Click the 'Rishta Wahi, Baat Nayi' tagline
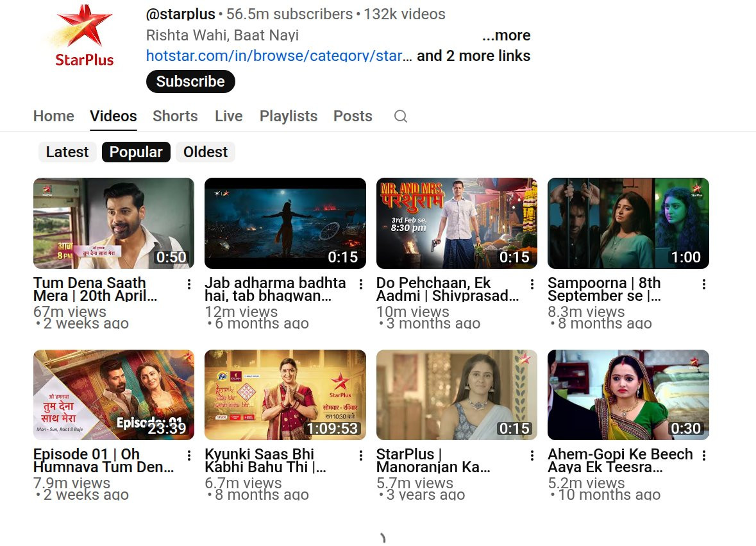The height and width of the screenshot is (546, 756). click(x=223, y=35)
